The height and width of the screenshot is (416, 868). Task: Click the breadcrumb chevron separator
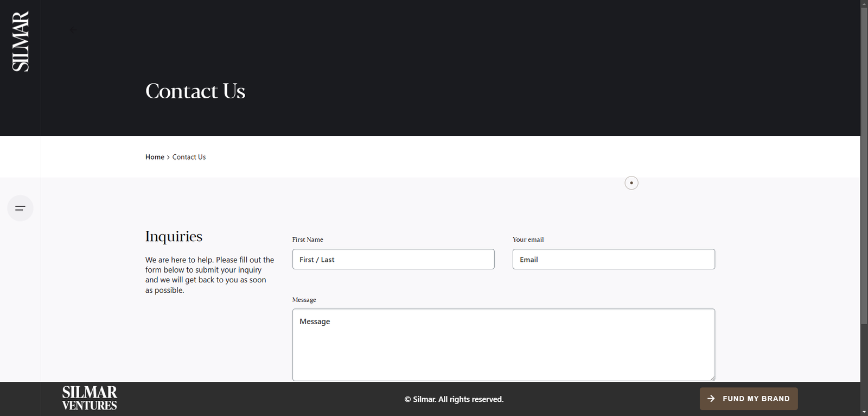coord(168,157)
